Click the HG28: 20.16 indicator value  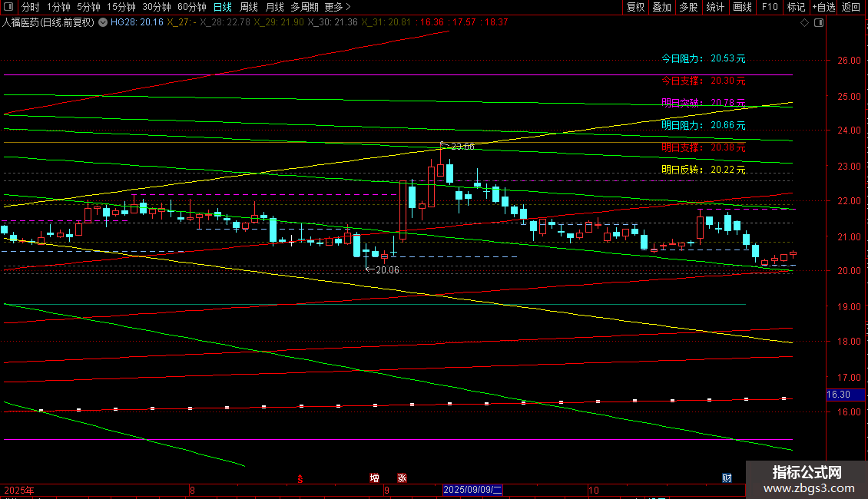(137, 22)
